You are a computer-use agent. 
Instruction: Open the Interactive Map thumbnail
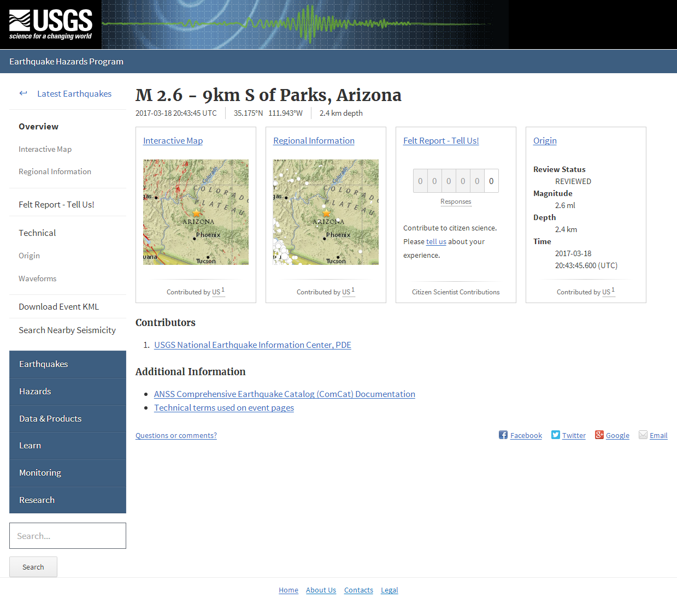coord(195,212)
